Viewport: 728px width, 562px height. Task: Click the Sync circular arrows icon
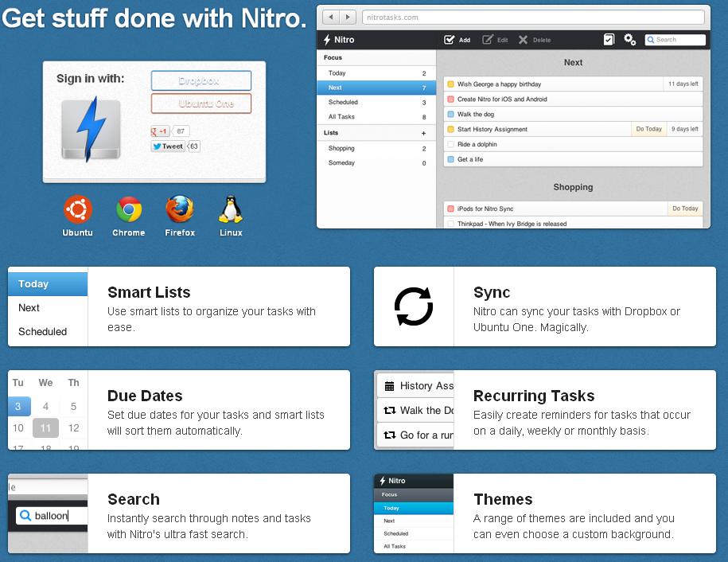click(414, 306)
